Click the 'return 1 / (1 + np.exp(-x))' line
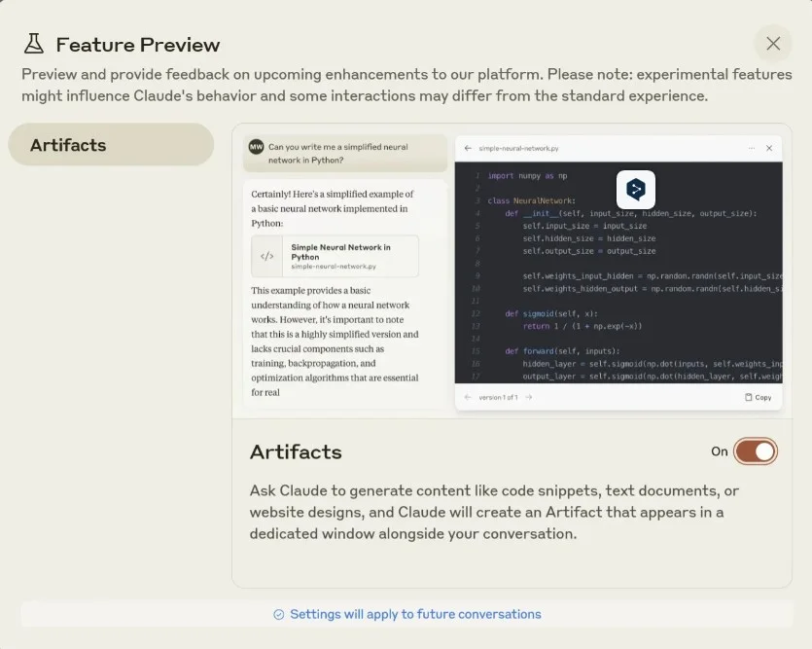This screenshot has height=649, width=812. click(x=583, y=326)
